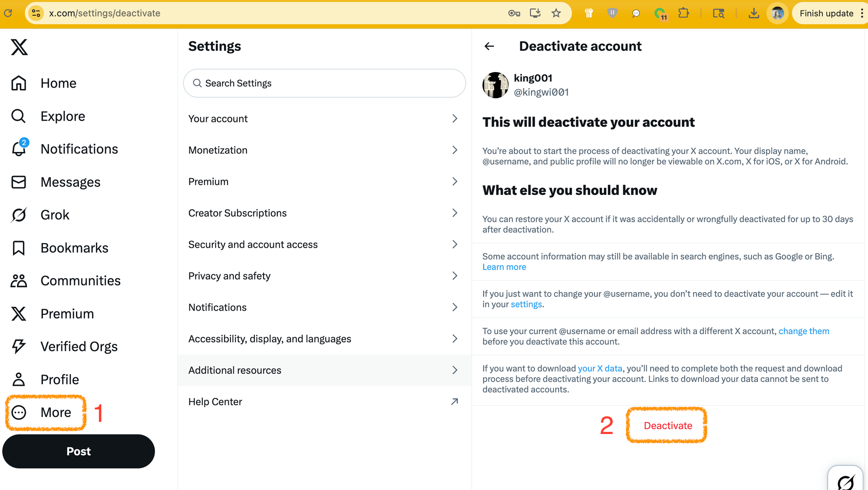Open the browser profile avatar
Viewport: 868px width, 490px height.
pos(777,13)
